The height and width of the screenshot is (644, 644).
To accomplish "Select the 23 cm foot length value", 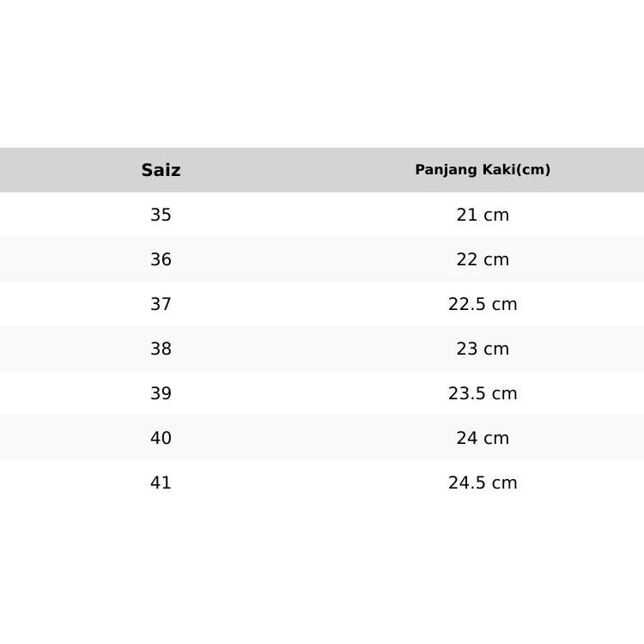I will [483, 349].
